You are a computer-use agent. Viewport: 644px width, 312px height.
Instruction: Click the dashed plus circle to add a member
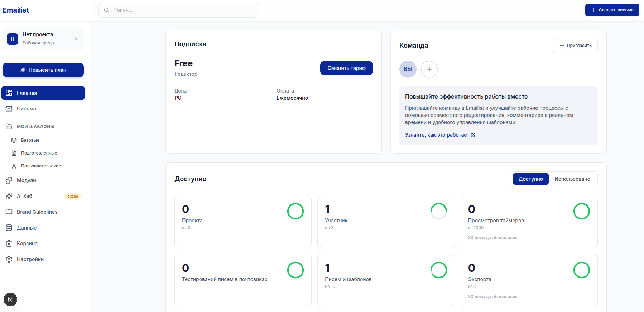(429, 69)
